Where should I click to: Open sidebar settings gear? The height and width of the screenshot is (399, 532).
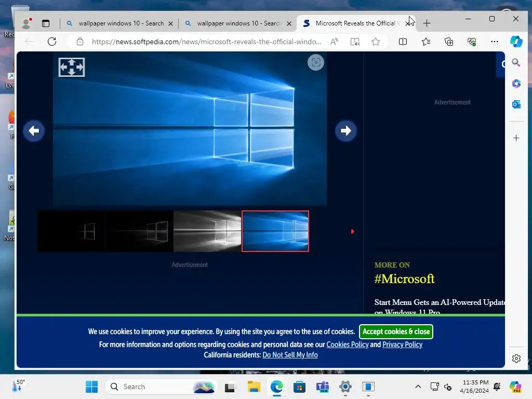tap(516, 358)
